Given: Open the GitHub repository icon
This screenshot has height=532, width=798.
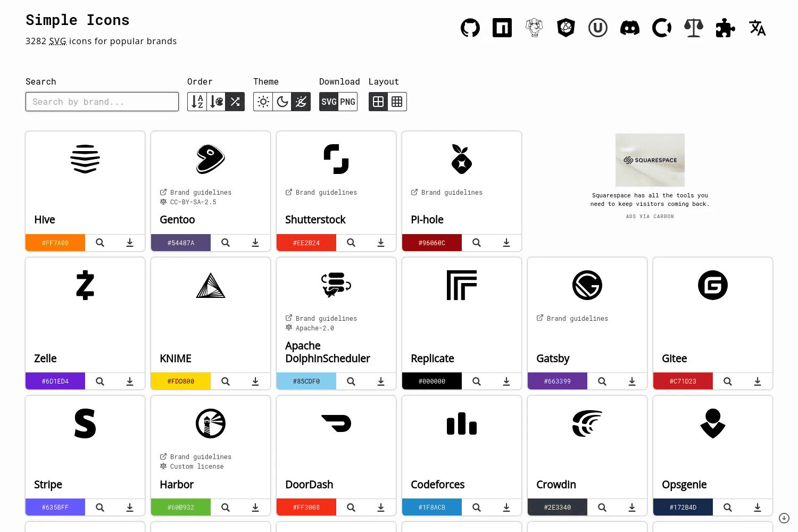Looking at the screenshot, I should pos(470,28).
